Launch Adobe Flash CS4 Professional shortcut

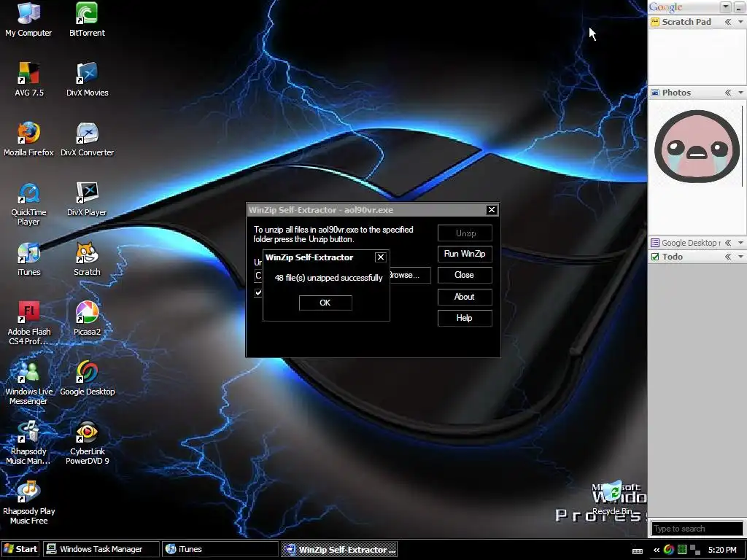(28, 323)
